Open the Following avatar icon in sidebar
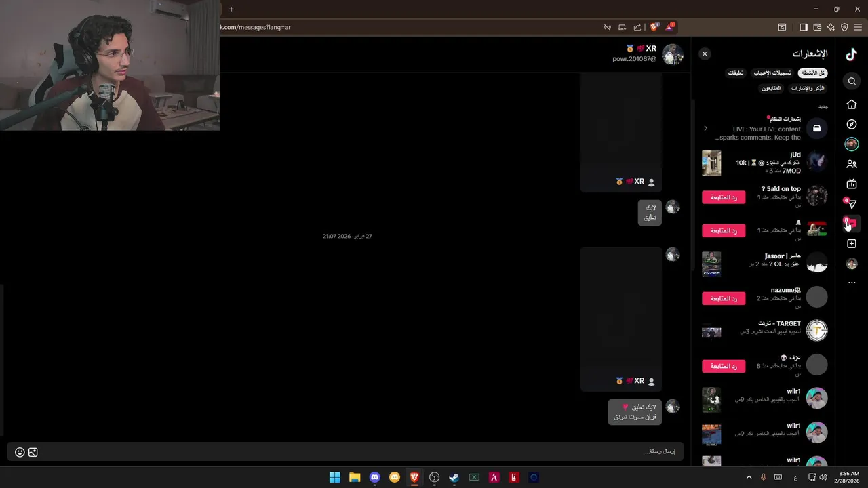The height and width of the screenshot is (488, 868). click(x=852, y=144)
